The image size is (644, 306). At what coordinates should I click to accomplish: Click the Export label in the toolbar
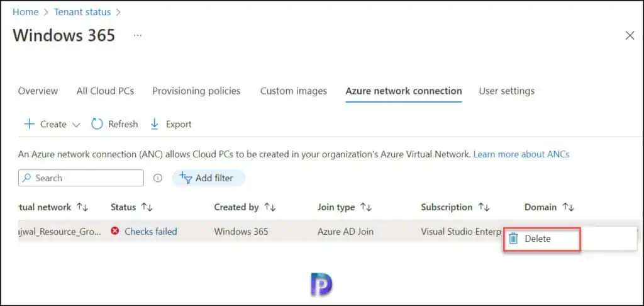179,124
